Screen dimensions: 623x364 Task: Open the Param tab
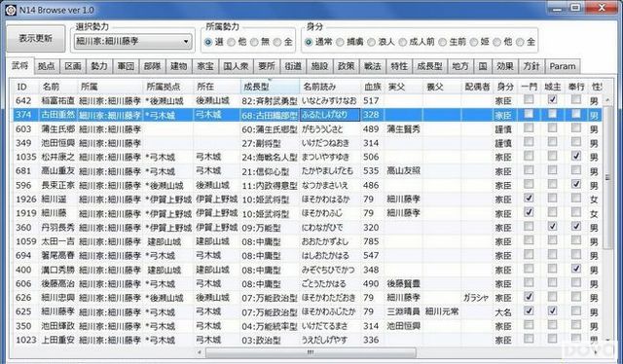[563, 66]
